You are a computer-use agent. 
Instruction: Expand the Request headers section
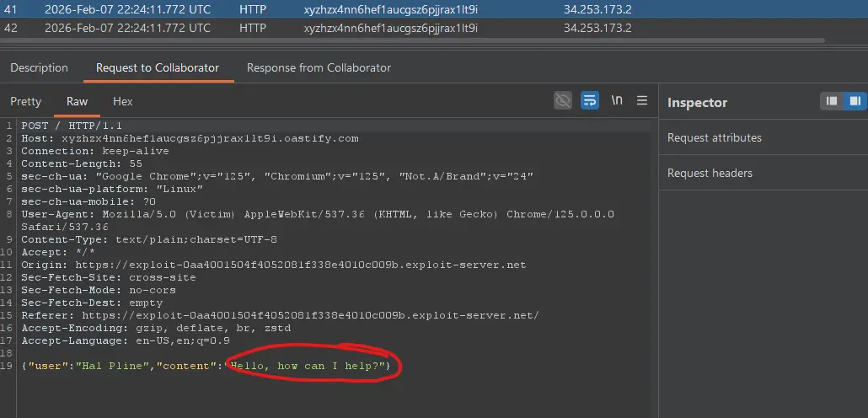point(710,173)
